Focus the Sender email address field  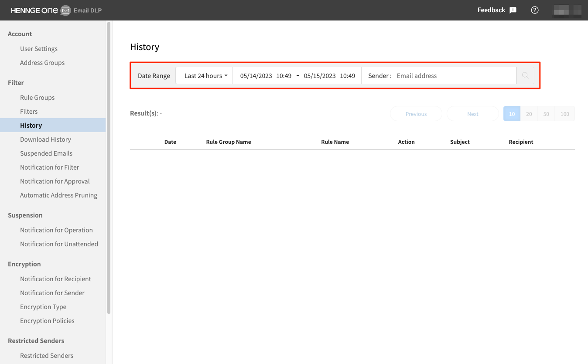coord(454,75)
